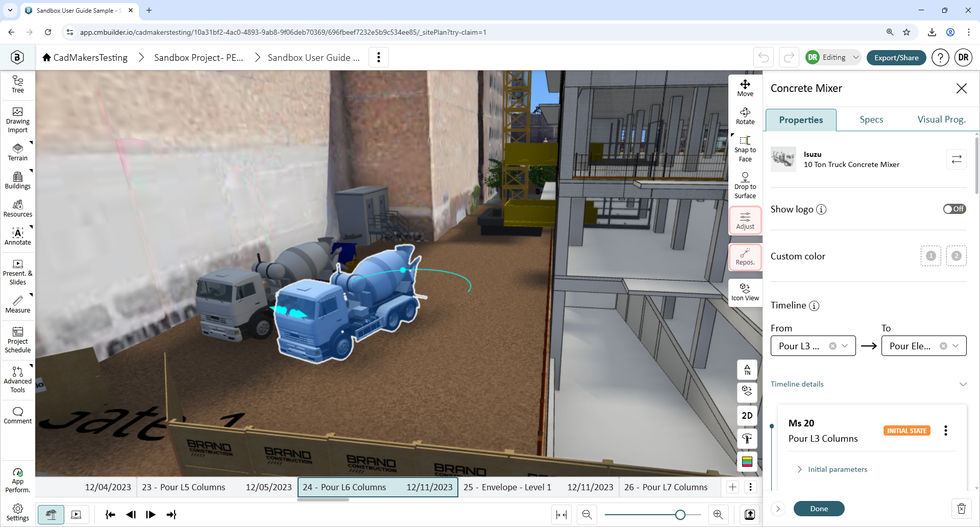Click the Undo button
This screenshot has height=527, width=980.
[764, 58]
